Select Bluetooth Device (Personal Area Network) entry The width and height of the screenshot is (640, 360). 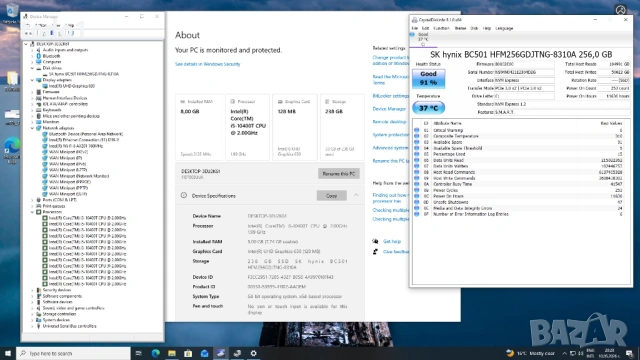pyautogui.click(x=85, y=134)
